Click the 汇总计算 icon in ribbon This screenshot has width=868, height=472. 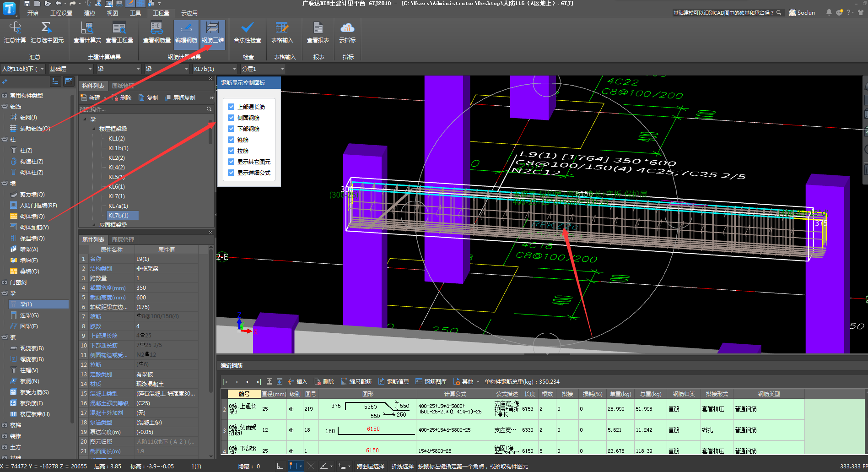pos(15,28)
